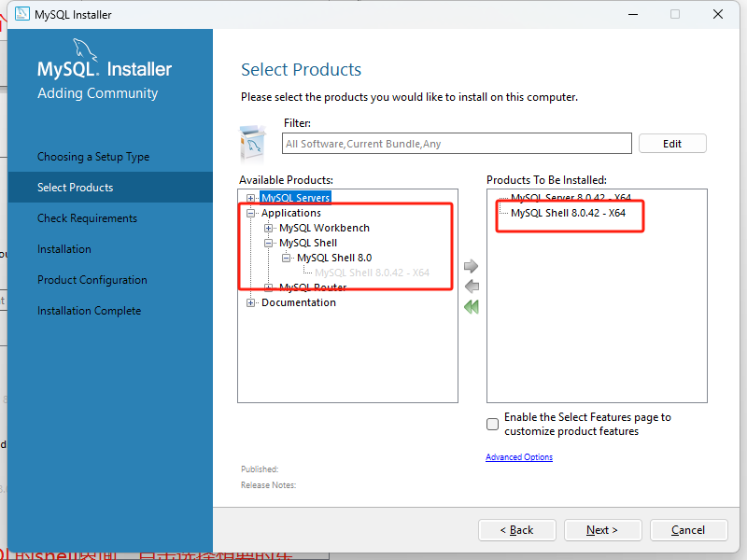747x560 pixels.
Task: Close the MySQL Installer window
Action: click(718, 14)
